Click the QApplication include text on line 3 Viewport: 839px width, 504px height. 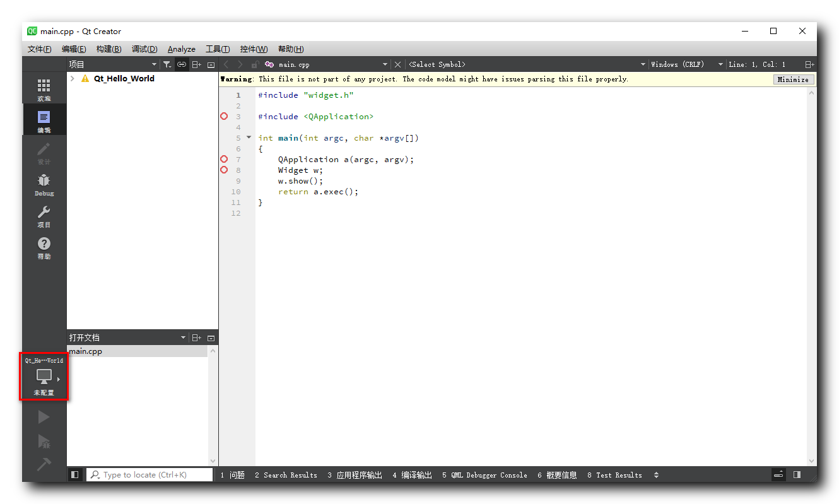(339, 117)
